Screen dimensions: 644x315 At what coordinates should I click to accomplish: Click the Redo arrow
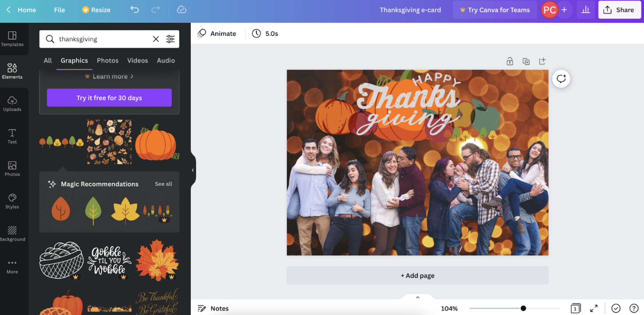point(155,10)
